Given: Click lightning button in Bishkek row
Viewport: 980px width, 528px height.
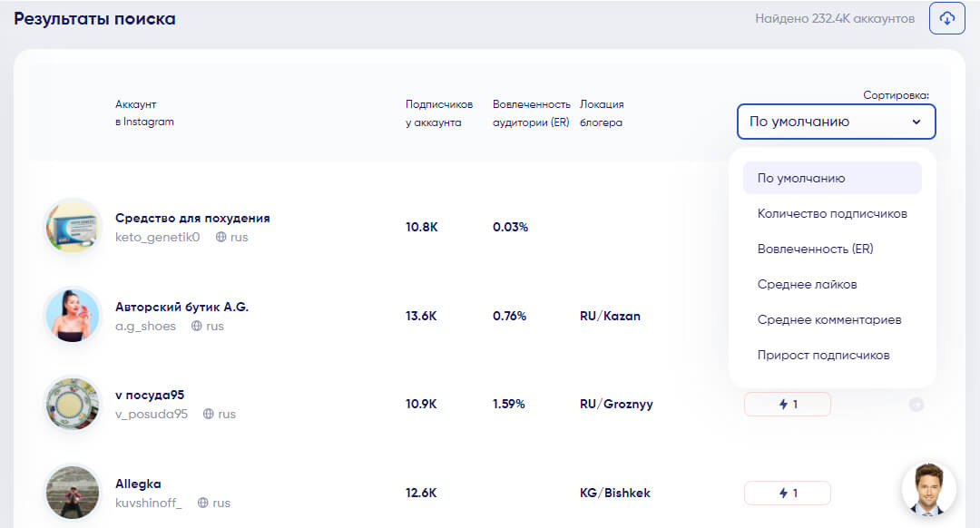Looking at the screenshot, I should pos(787,493).
